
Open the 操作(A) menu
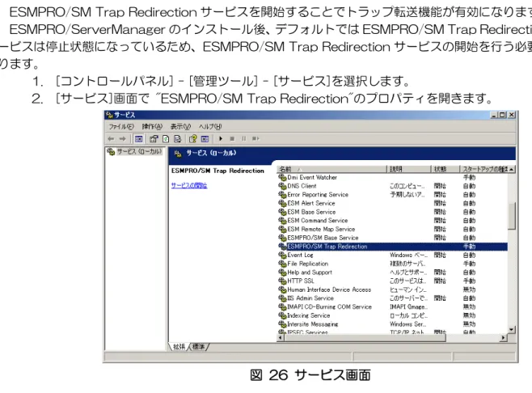[x=152, y=127]
